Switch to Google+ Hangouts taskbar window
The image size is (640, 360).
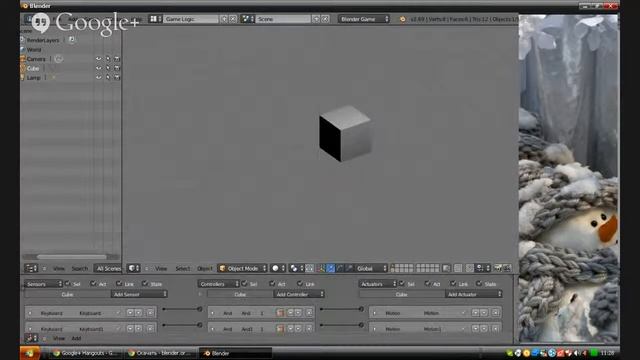(85, 353)
